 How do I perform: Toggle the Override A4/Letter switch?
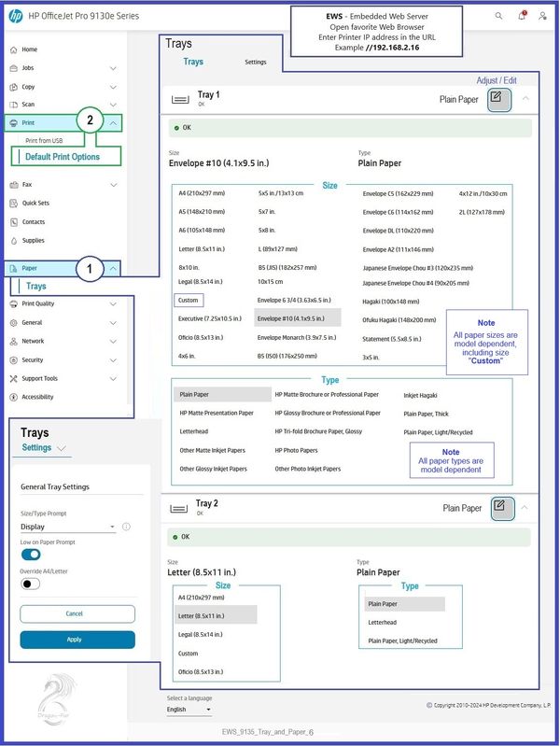point(30,584)
